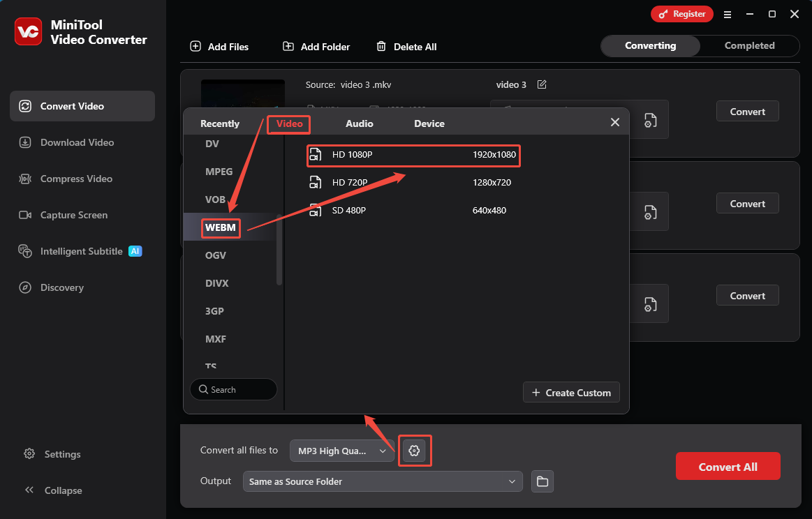812x519 pixels.
Task: Open preset settings via gear beside MP3 dropdown
Action: pyautogui.click(x=415, y=451)
